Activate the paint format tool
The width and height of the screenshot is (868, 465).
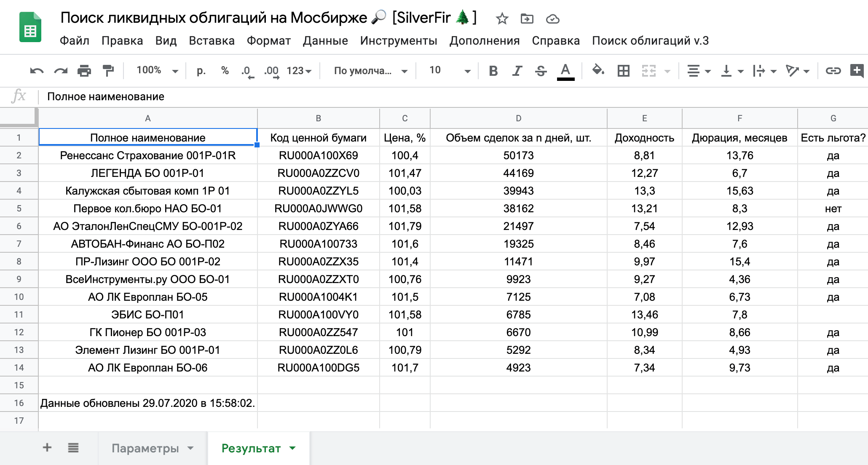[x=108, y=71]
